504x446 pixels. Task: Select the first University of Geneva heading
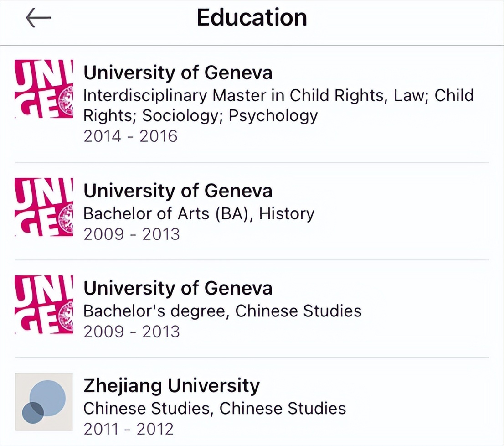coord(178,72)
